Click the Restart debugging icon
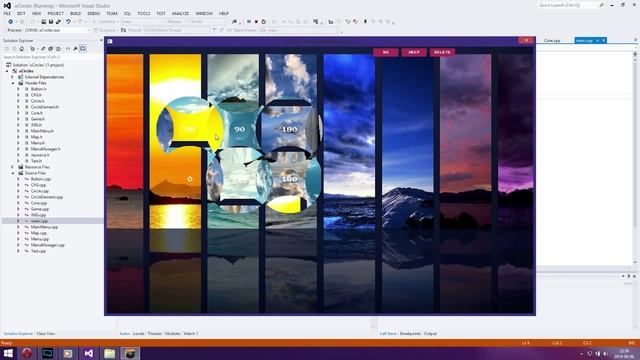Screen dimensions: 640x360 [x=263, y=22]
